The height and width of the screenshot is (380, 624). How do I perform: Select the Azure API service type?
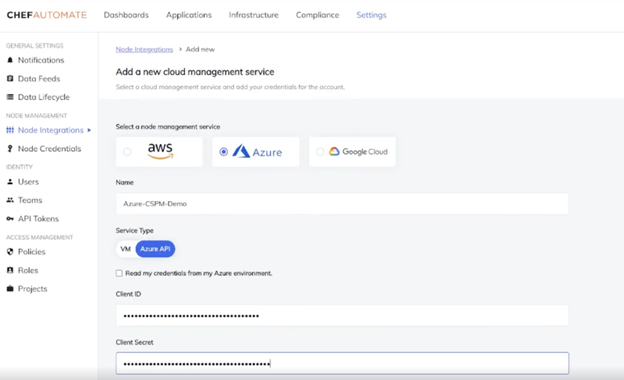[x=155, y=249]
